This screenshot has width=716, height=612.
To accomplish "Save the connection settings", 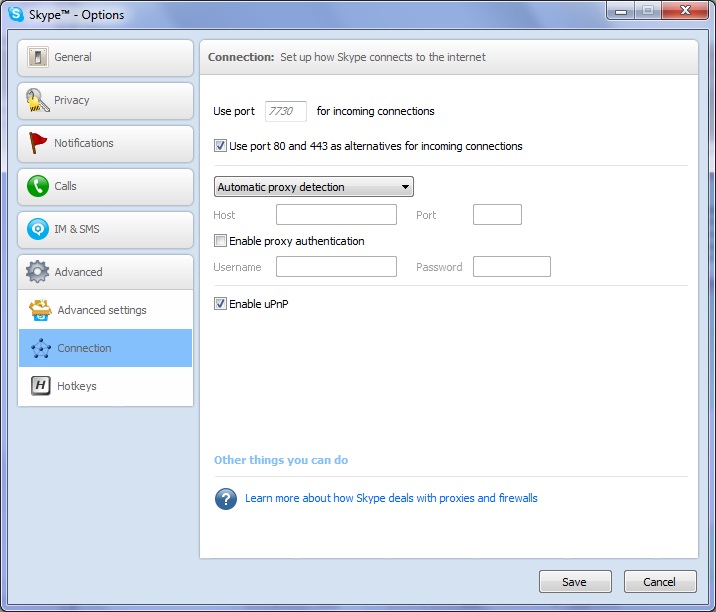I will click(575, 581).
